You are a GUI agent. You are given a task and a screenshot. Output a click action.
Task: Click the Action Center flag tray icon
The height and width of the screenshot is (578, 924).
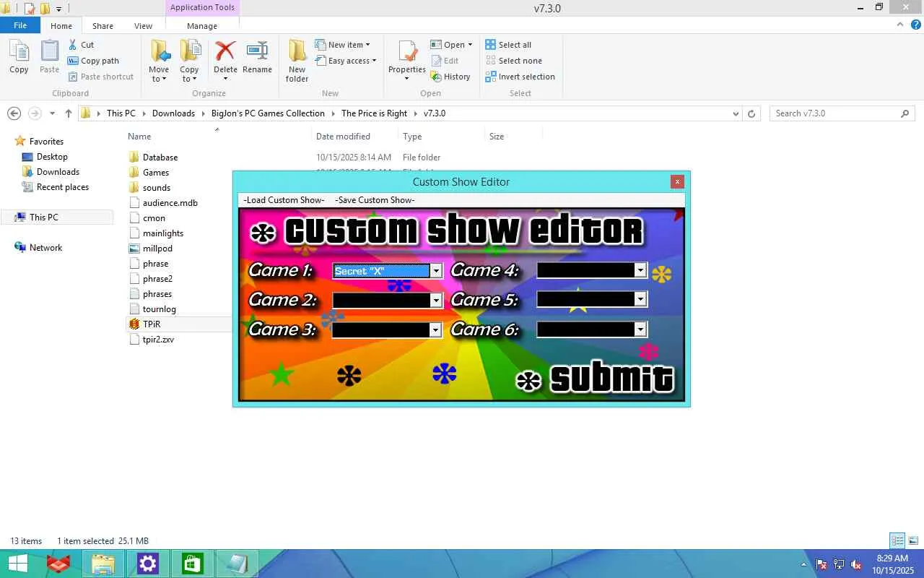click(x=821, y=564)
